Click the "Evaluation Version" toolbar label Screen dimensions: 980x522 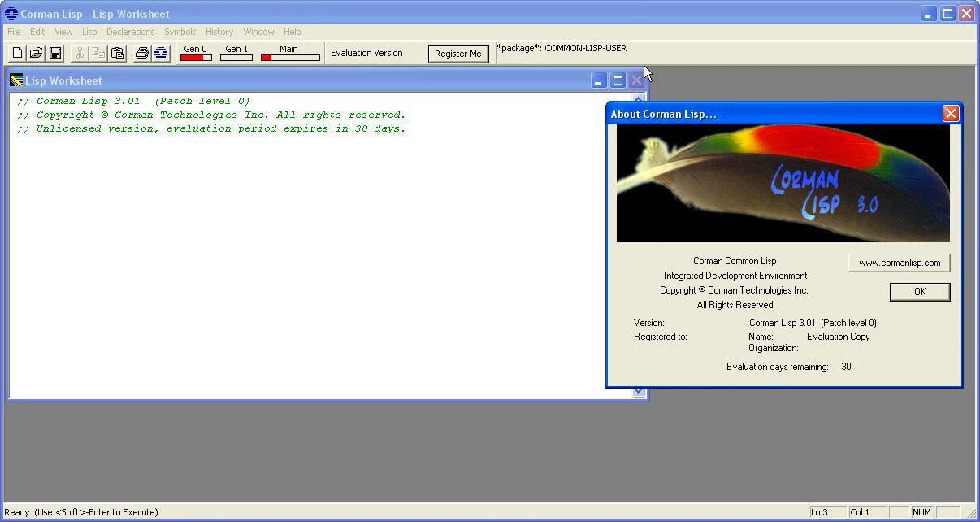click(366, 53)
